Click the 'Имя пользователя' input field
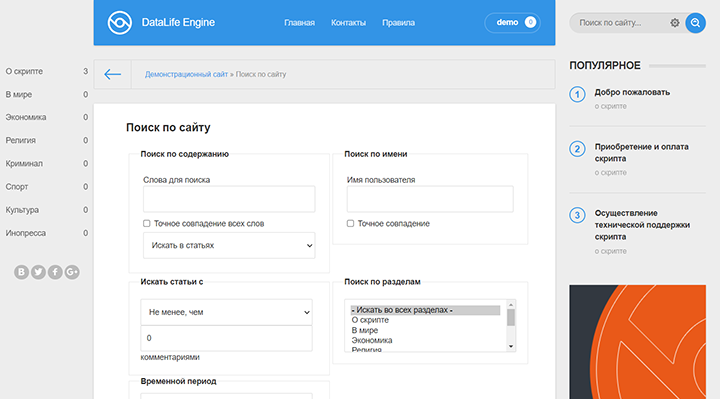 click(x=430, y=199)
